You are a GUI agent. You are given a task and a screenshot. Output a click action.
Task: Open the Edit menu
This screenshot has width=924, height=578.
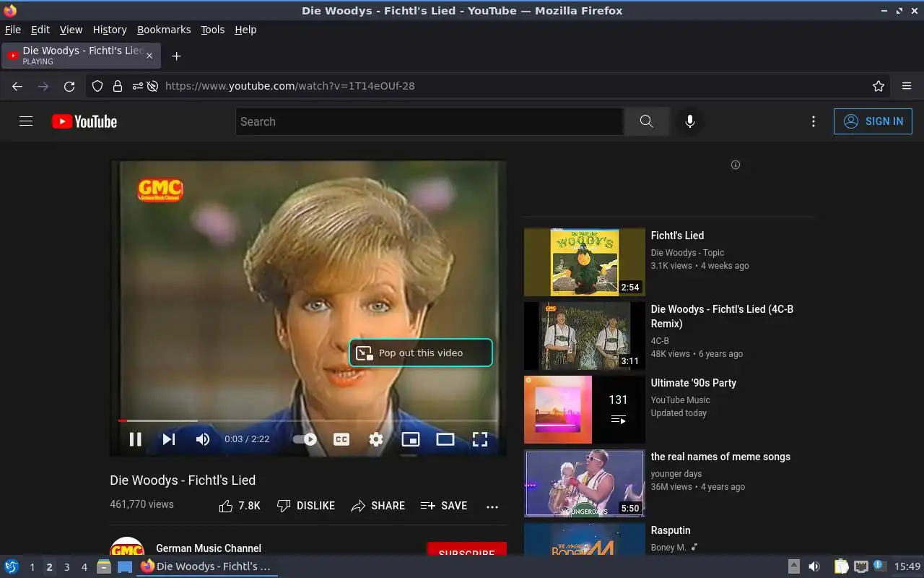coord(40,30)
